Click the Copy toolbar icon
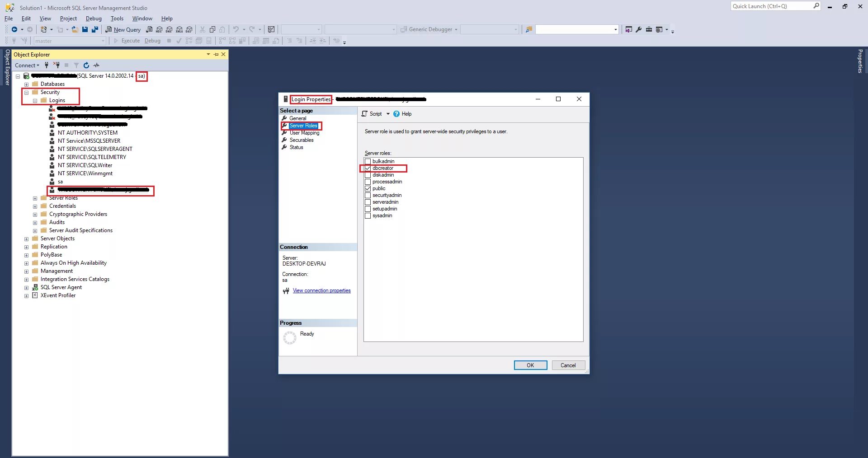868x458 pixels. click(x=212, y=29)
